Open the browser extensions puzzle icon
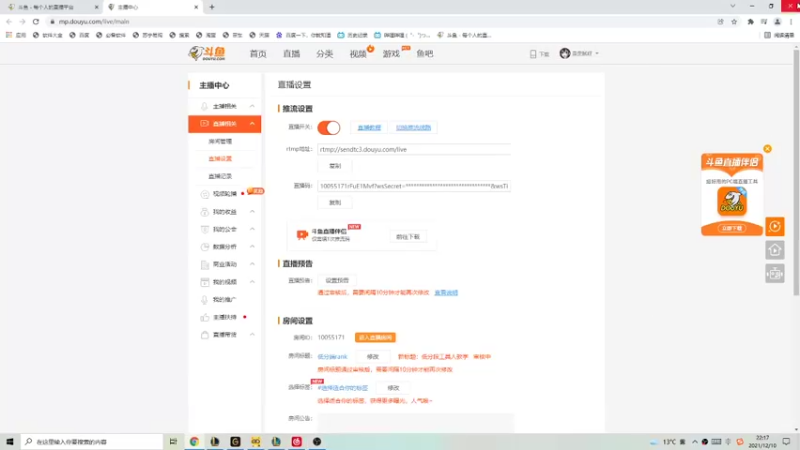Viewport: 800px width, 450px height. [x=751, y=21]
